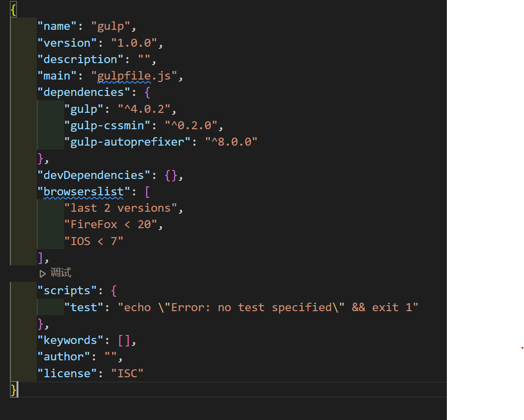Image resolution: width=524 pixels, height=420 pixels.
Task: Click the "gulp-cssmin" dependency key
Action: tap(107, 126)
